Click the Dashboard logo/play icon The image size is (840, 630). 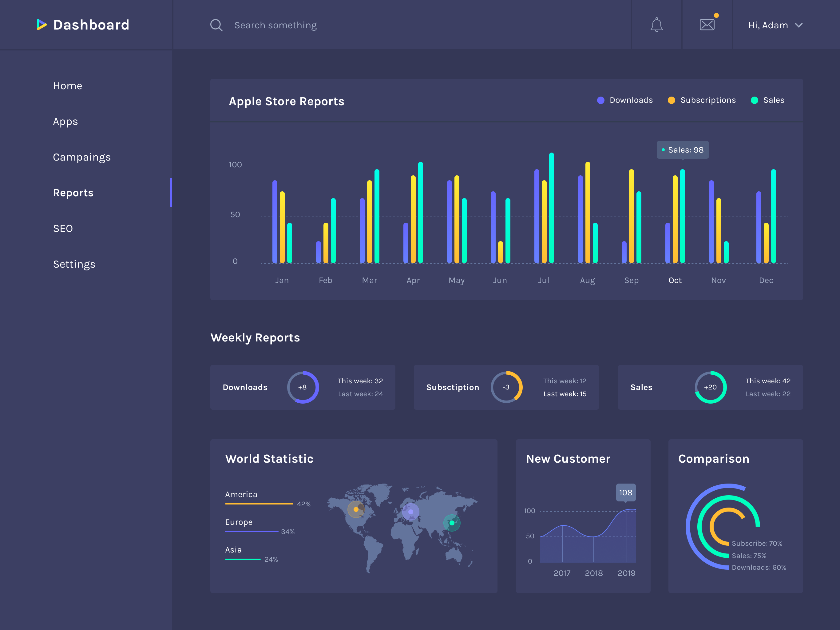[41, 25]
